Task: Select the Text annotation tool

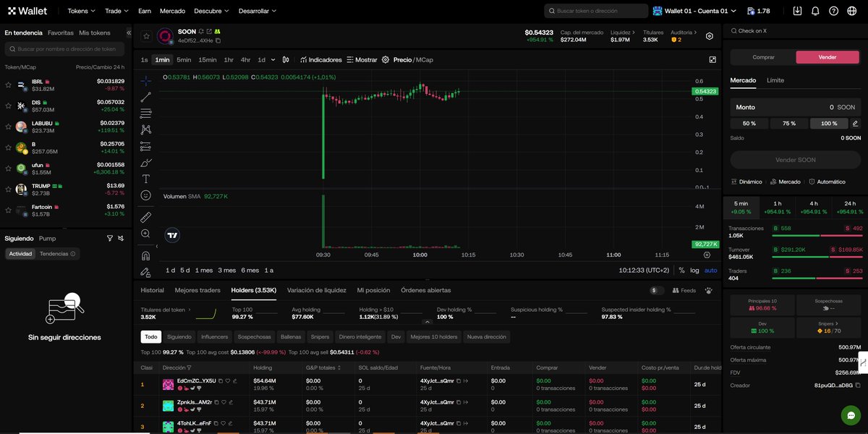Action: pyautogui.click(x=145, y=179)
